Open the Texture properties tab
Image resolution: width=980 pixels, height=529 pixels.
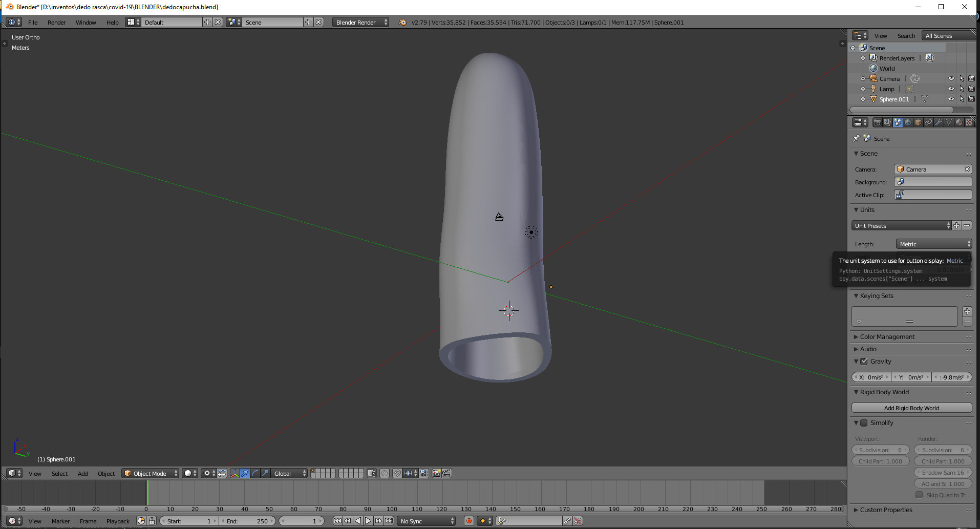click(x=969, y=122)
